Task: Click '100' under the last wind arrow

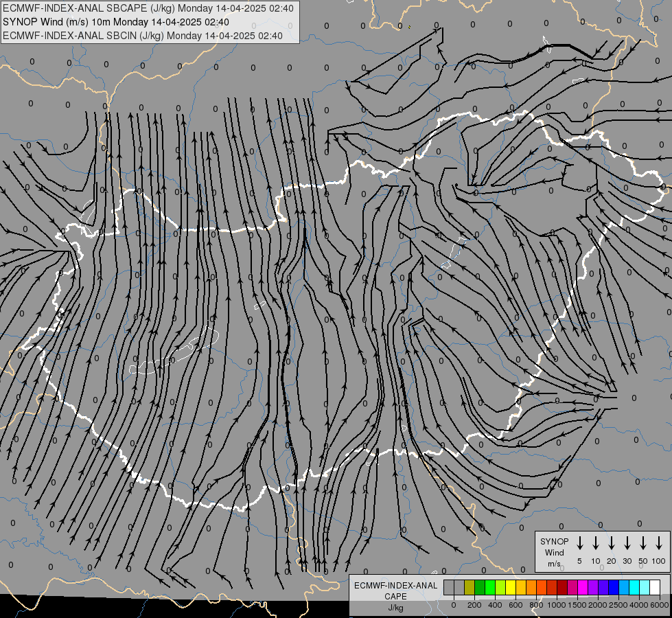Action: pos(659,561)
